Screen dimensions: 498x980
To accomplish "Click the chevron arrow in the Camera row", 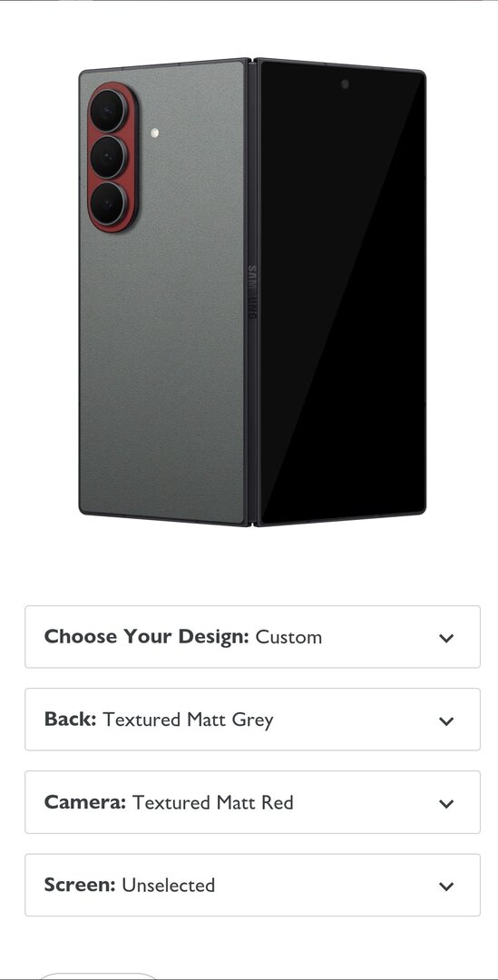I will tap(445, 803).
